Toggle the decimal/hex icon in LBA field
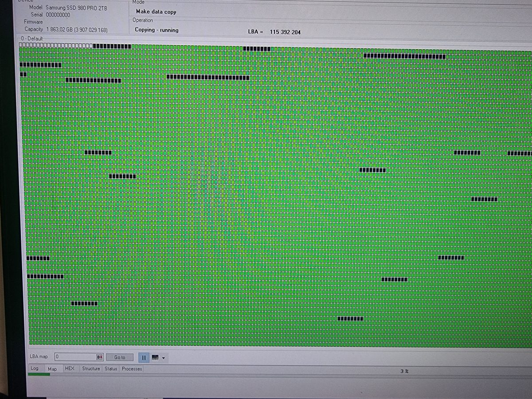This screenshot has width=532, height=399. pyautogui.click(x=99, y=357)
